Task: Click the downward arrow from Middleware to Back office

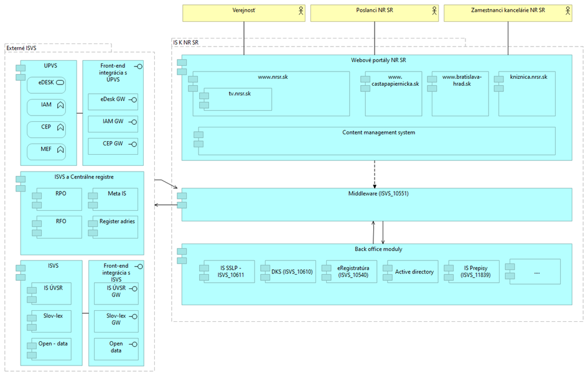Action: coord(383,232)
